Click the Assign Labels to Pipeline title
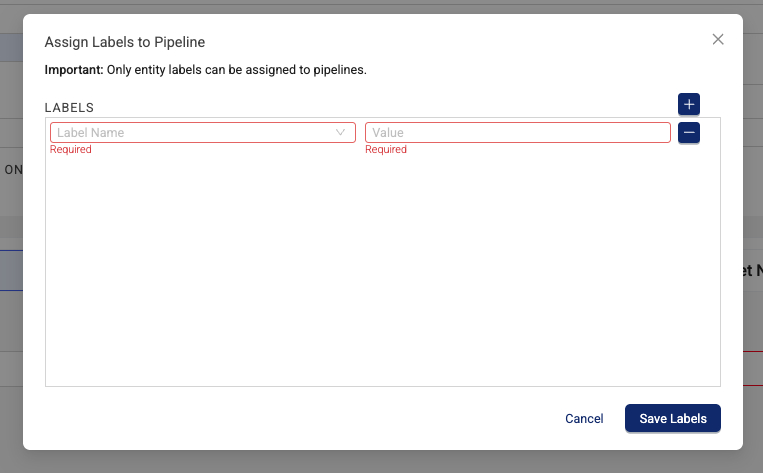Viewport: 763px width, 473px height. [x=125, y=42]
